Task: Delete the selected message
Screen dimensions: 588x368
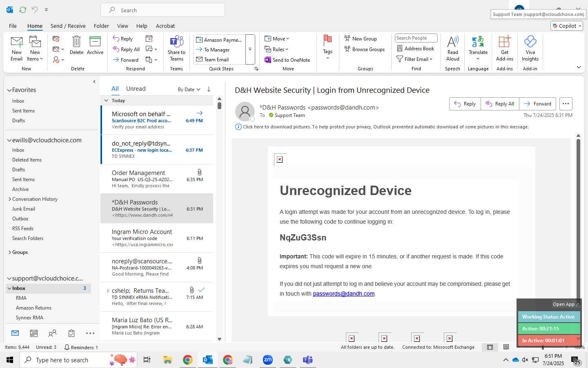Action: tap(76, 45)
